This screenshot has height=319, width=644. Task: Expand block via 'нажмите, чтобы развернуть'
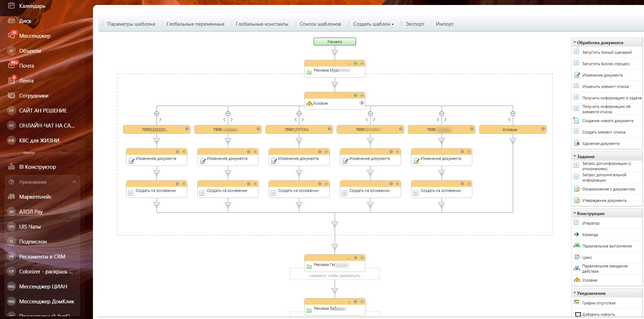tap(334, 276)
